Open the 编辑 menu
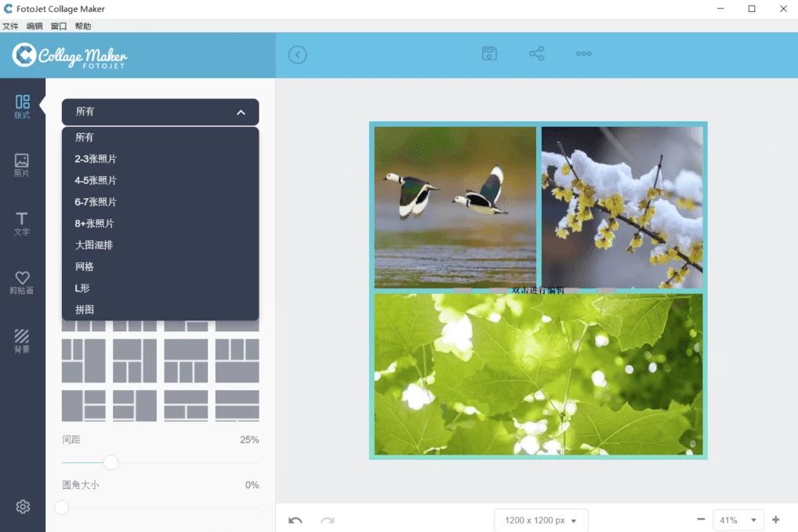798x532 pixels. point(34,25)
